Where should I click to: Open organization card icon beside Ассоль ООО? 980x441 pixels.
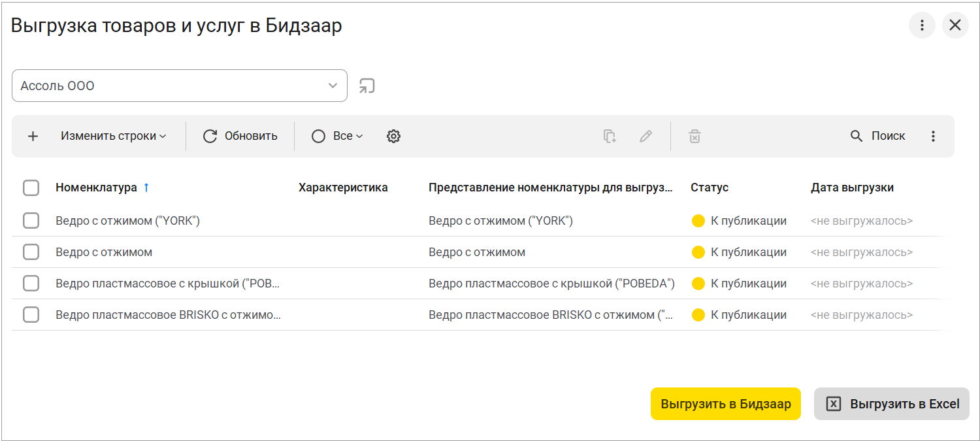(367, 86)
